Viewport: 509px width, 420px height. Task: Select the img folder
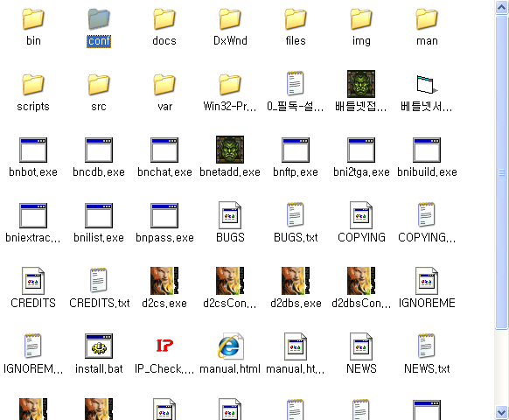point(361,19)
